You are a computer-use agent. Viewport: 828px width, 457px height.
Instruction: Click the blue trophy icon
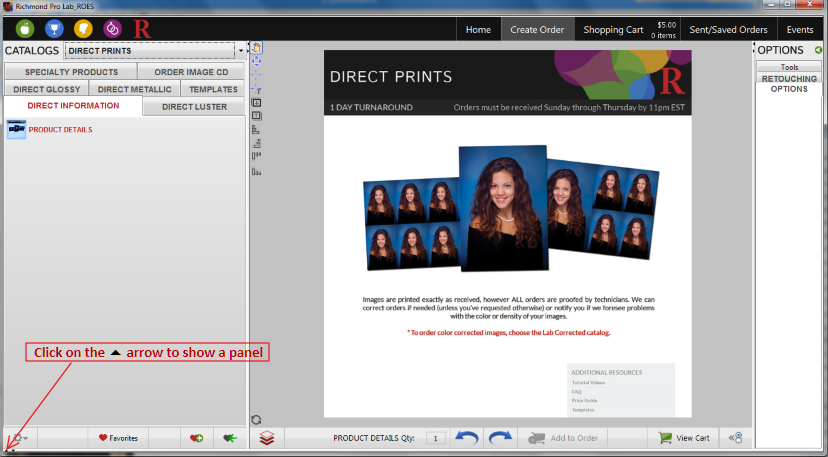(x=54, y=29)
